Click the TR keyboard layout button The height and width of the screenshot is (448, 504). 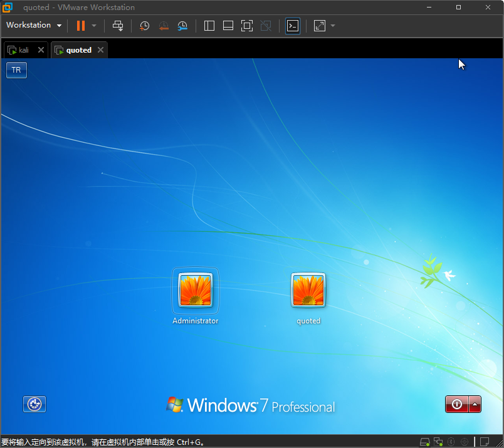point(16,70)
